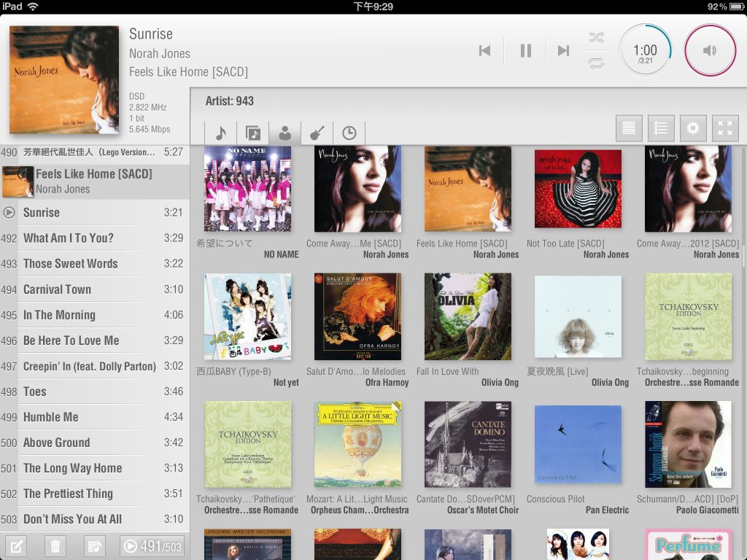Play track 494 Carnival Town
Viewport: 747px width, 560px height.
pyautogui.click(x=95, y=289)
